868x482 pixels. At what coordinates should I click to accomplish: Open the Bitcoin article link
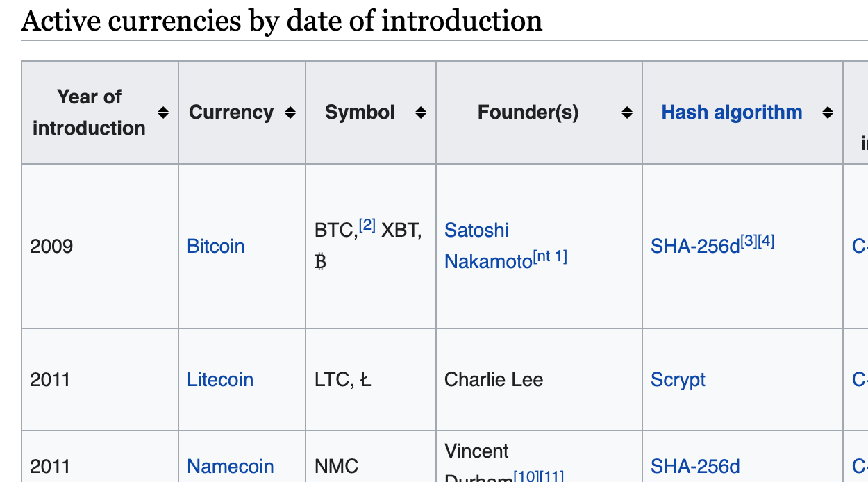(x=216, y=247)
